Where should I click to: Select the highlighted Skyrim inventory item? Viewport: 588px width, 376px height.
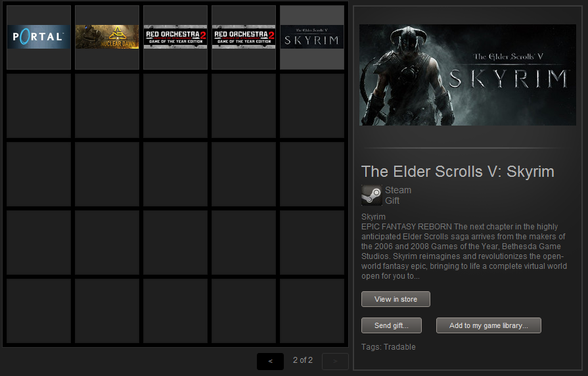(x=312, y=37)
